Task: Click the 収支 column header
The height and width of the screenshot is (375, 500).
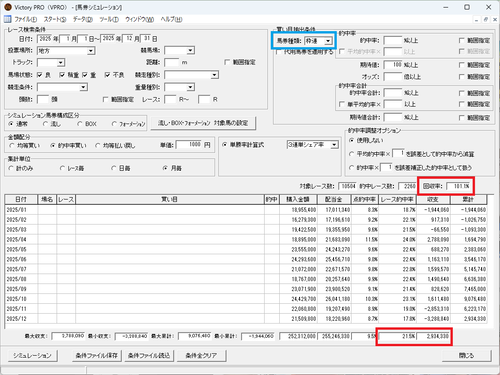Action: [x=433, y=199]
